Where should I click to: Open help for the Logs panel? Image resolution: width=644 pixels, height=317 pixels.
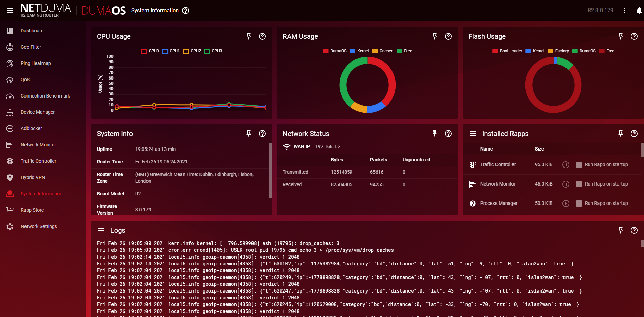634,230
